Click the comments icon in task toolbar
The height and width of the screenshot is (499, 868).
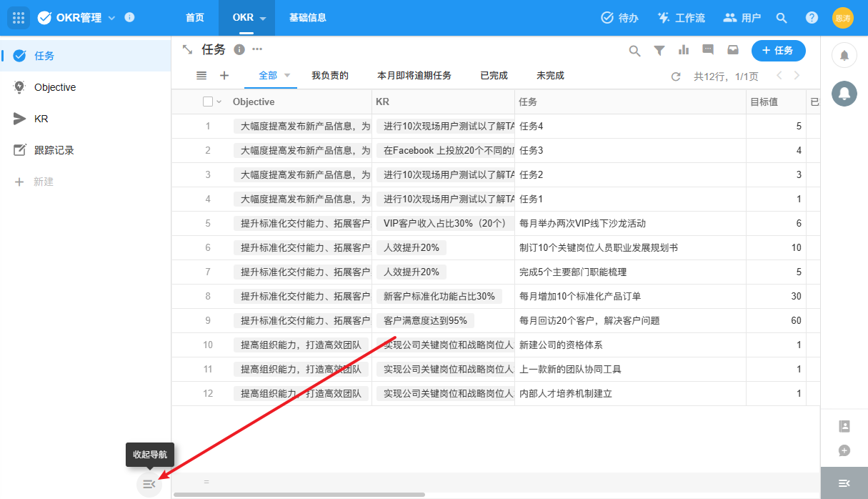(x=708, y=51)
